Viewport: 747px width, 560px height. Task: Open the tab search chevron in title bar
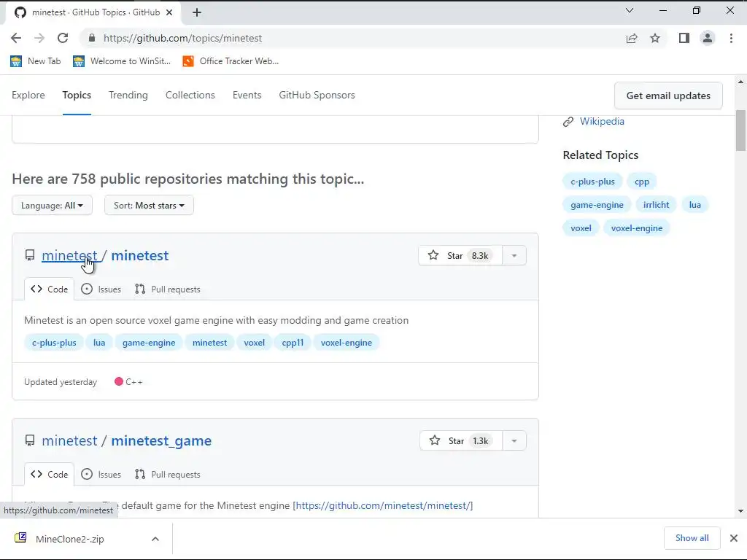coord(630,10)
